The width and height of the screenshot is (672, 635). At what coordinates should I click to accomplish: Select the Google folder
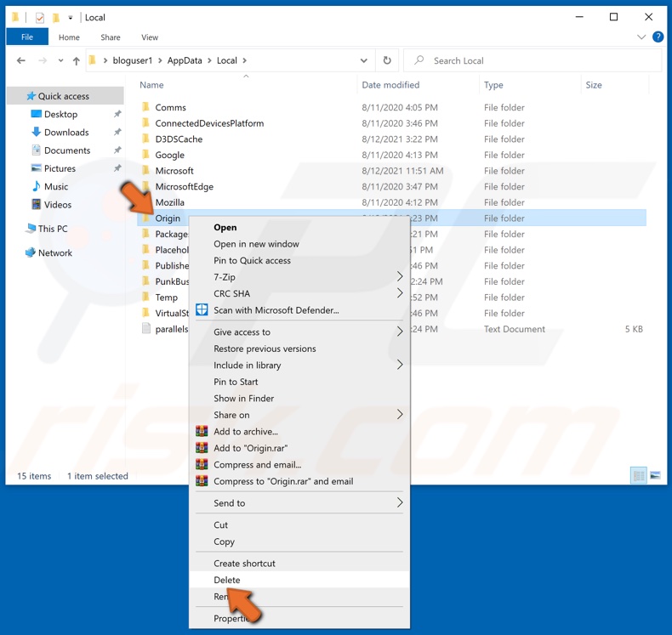tap(169, 155)
